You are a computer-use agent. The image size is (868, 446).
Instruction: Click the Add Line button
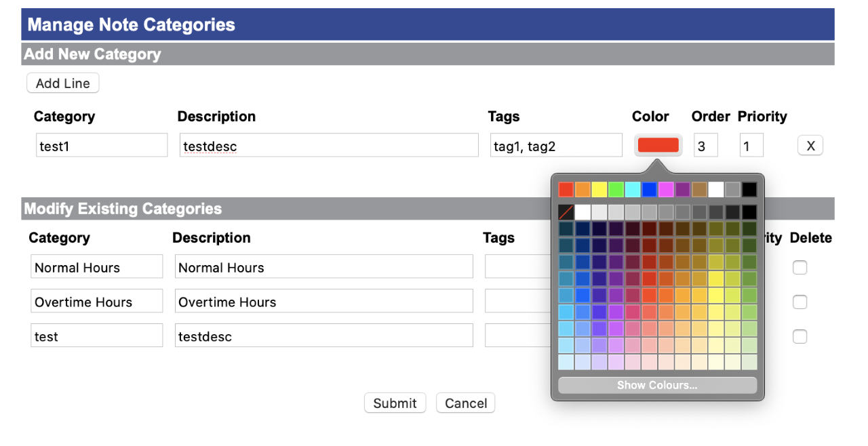click(x=62, y=83)
